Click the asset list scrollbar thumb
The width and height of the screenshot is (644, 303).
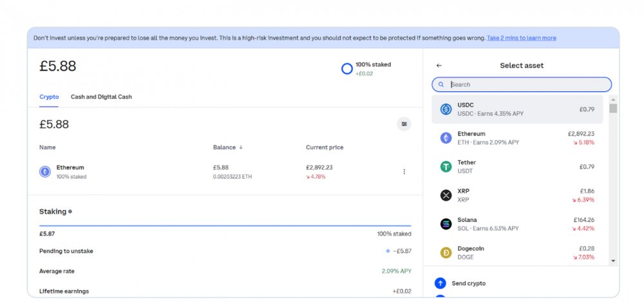(613, 108)
